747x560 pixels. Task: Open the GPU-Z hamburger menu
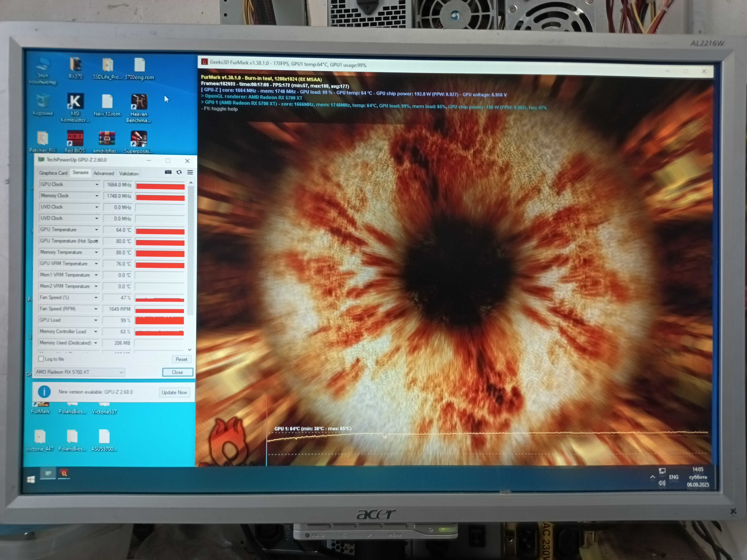click(x=190, y=172)
